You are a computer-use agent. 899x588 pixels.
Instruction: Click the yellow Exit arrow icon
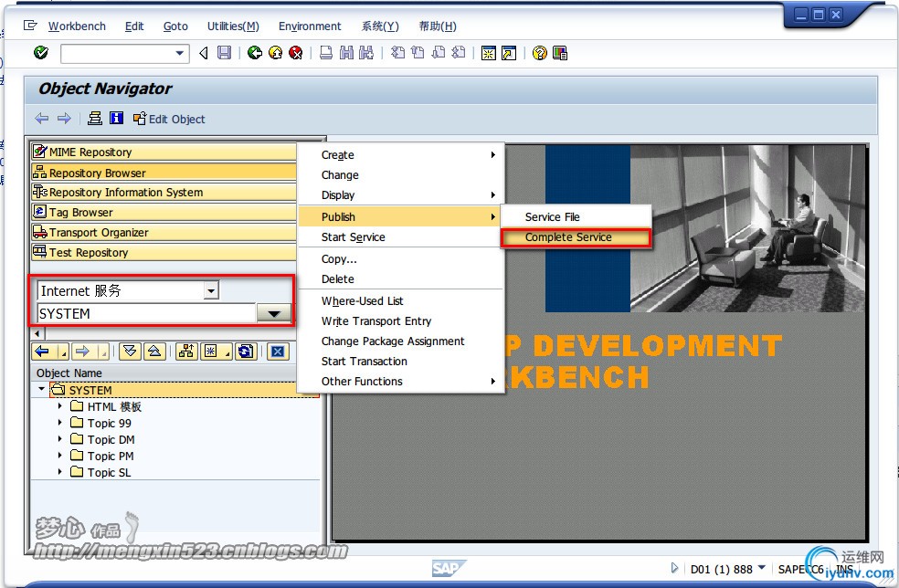tap(275, 53)
